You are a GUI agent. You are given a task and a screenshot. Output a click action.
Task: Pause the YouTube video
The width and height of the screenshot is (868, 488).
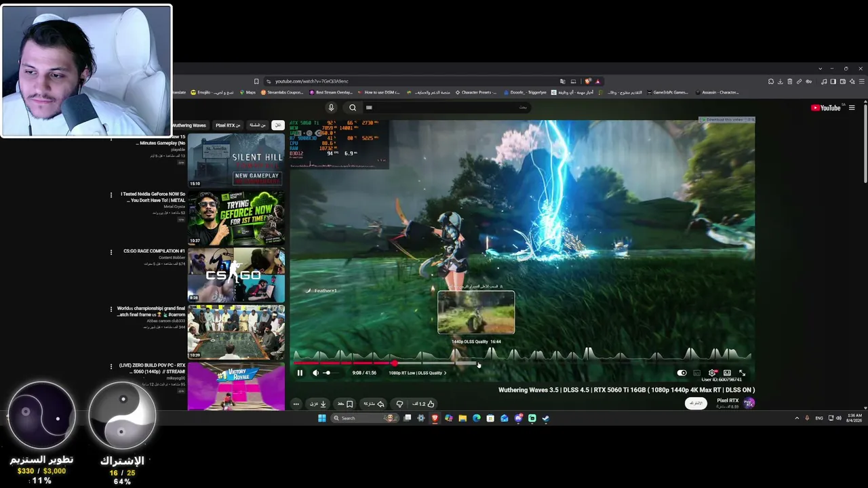[x=300, y=373]
